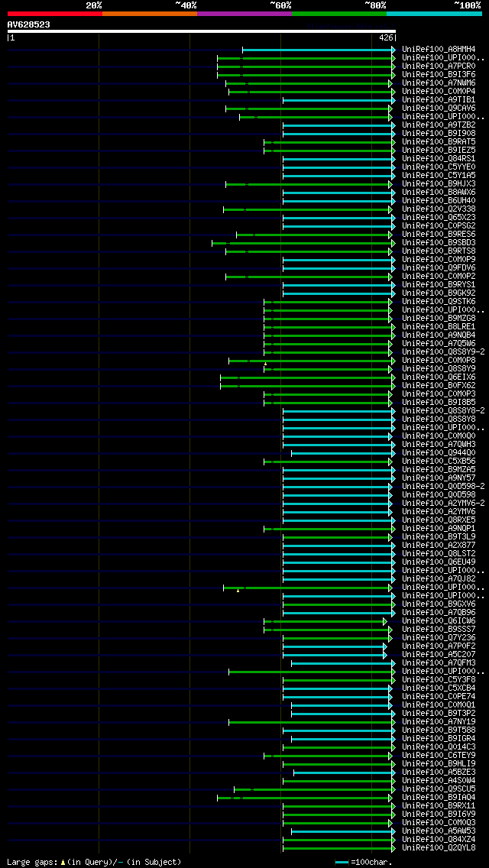Click the red 20% segment of the color scale
Screen dimensions: 489x868
click(55, 13)
